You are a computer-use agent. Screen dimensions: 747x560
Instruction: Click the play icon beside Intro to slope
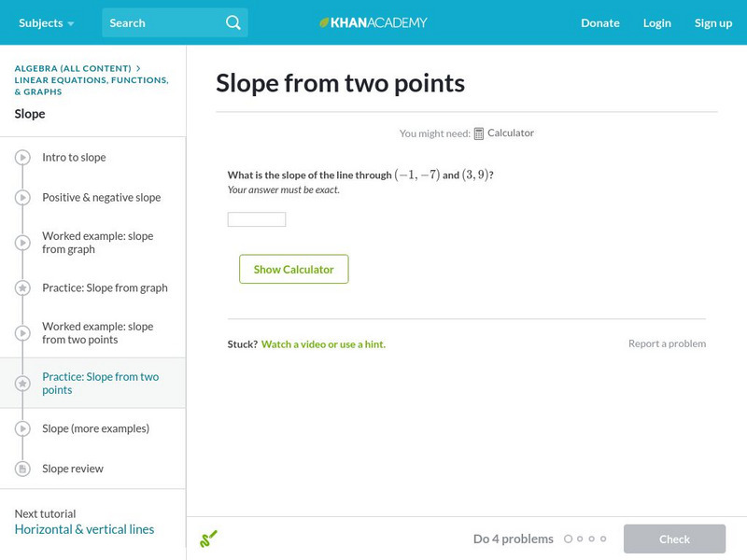22,158
